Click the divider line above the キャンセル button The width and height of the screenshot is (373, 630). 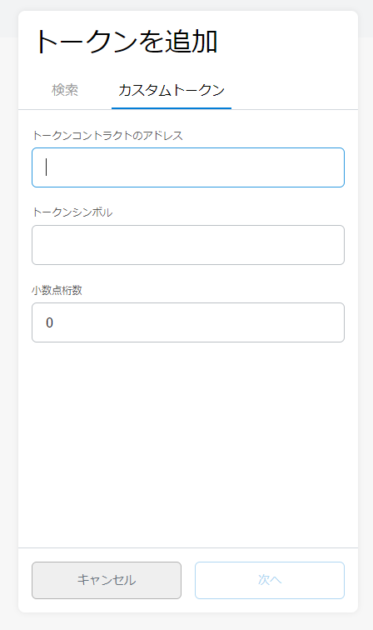click(x=188, y=547)
